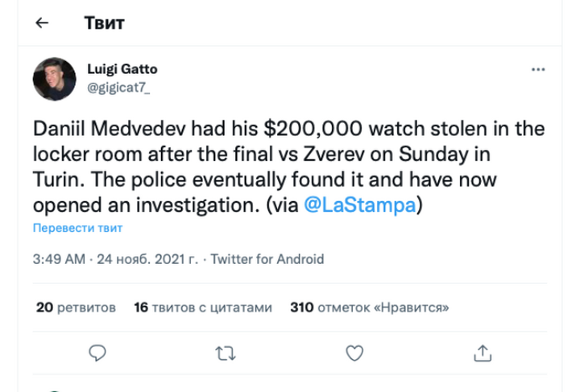Screen dimensions: 588x392
Task: Click the @gigicat7_ handle
Action: pyautogui.click(x=118, y=85)
